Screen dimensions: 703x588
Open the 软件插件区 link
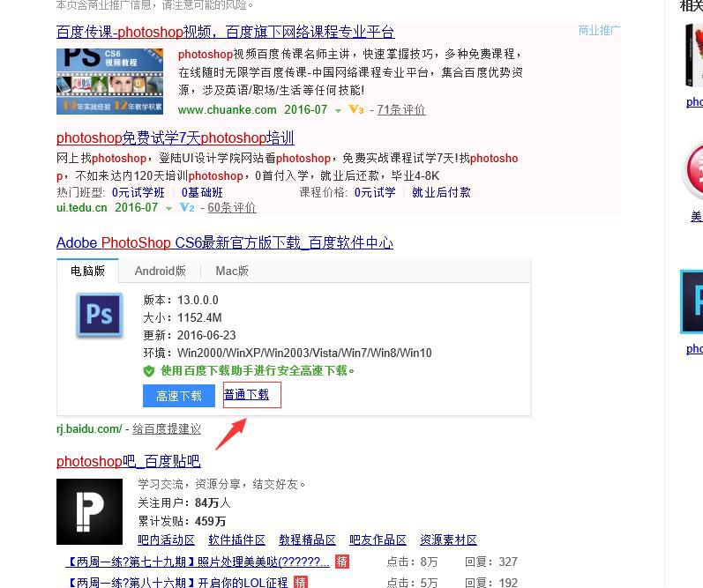pos(236,540)
